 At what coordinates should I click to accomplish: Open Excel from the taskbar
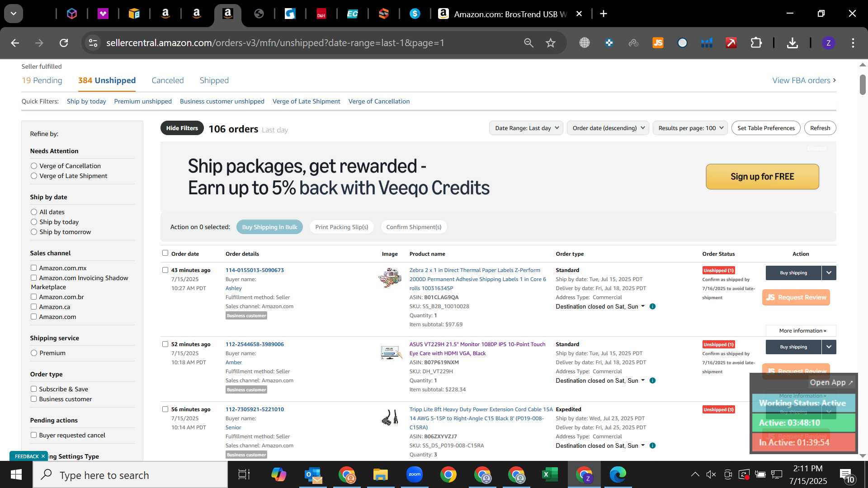pos(550,475)
